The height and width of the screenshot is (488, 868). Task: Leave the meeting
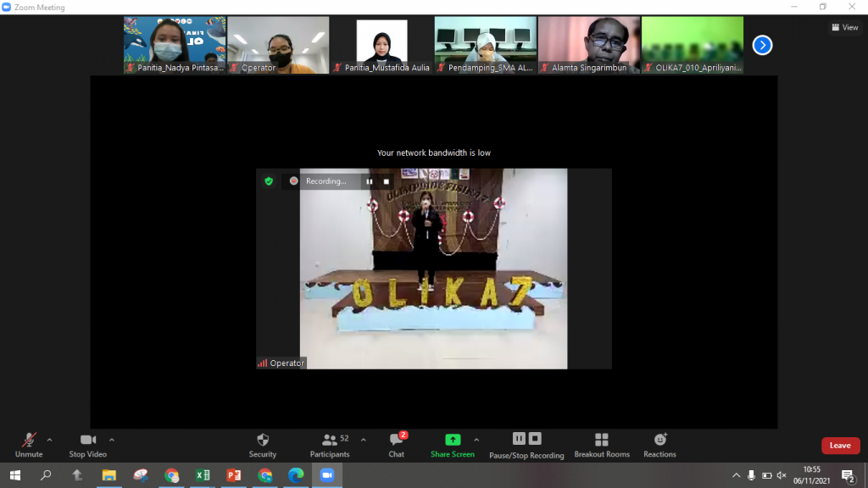click(840, 446)
